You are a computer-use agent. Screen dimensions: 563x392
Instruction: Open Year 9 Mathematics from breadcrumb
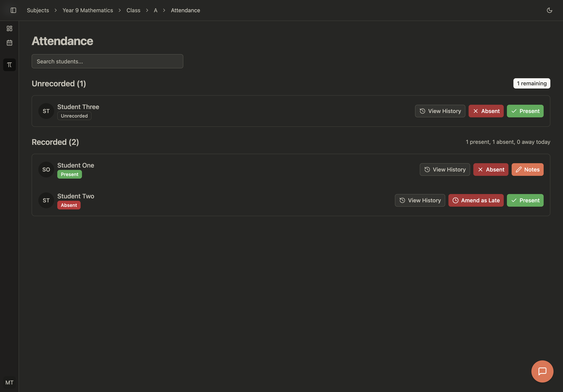[88, 10]
